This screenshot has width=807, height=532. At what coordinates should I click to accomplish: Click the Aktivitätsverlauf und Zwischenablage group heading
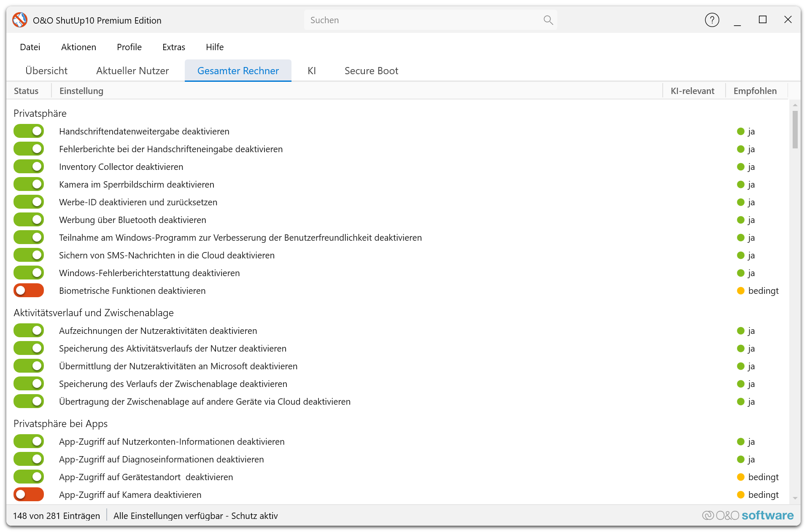pyautogui.click(x=94, y=313)
